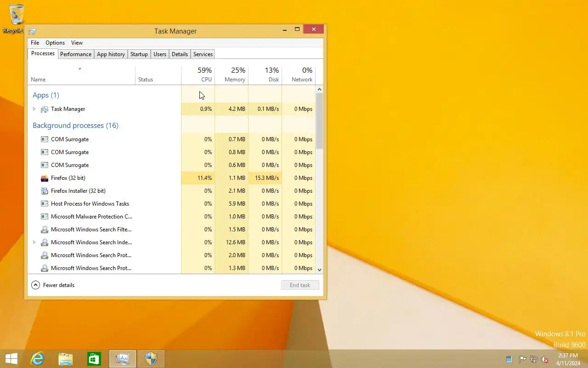This screenshot has width=588, height=368.
Task: Select the Host Process for Windows Tasks row
Action: click(172, 204)
